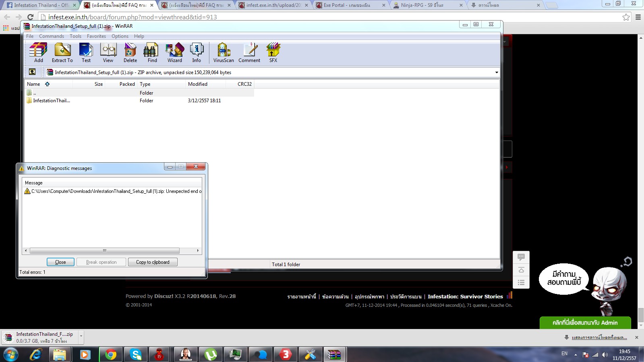Open uTorrent from the taskbar
This screenshot has height=362, width=644.
click(210, 354)
